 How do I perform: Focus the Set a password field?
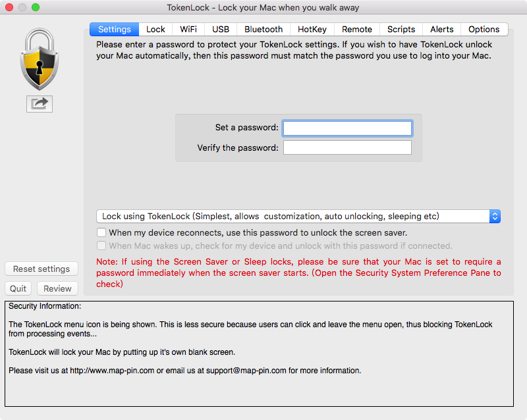[x=347, y=128]
